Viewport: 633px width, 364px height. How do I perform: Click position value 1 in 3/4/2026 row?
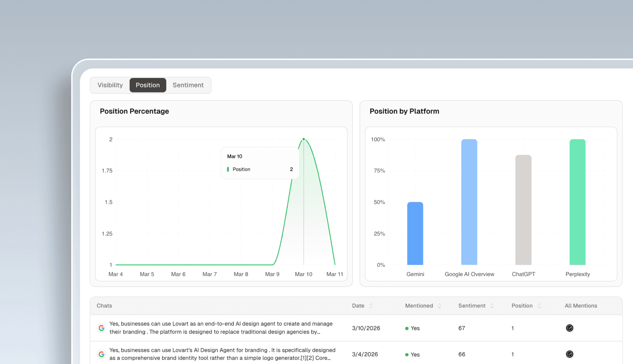(x=513, y=355)
